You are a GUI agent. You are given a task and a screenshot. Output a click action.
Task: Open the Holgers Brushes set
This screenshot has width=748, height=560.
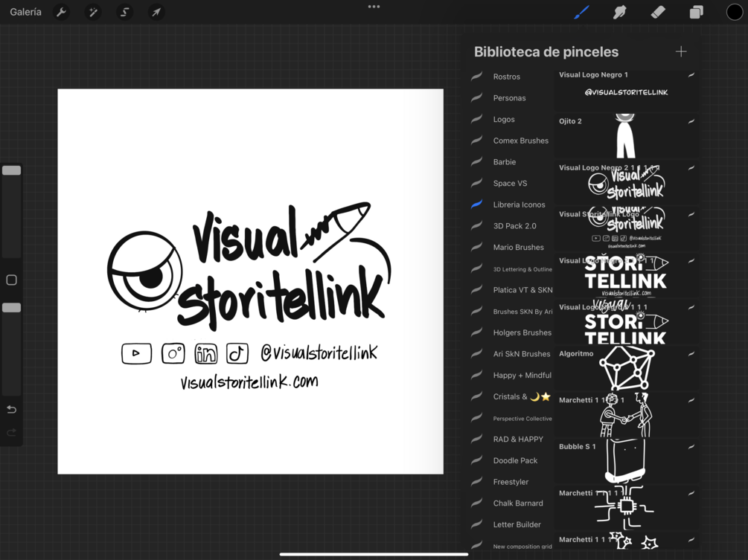pyautogui.click(x=511, y=332)
